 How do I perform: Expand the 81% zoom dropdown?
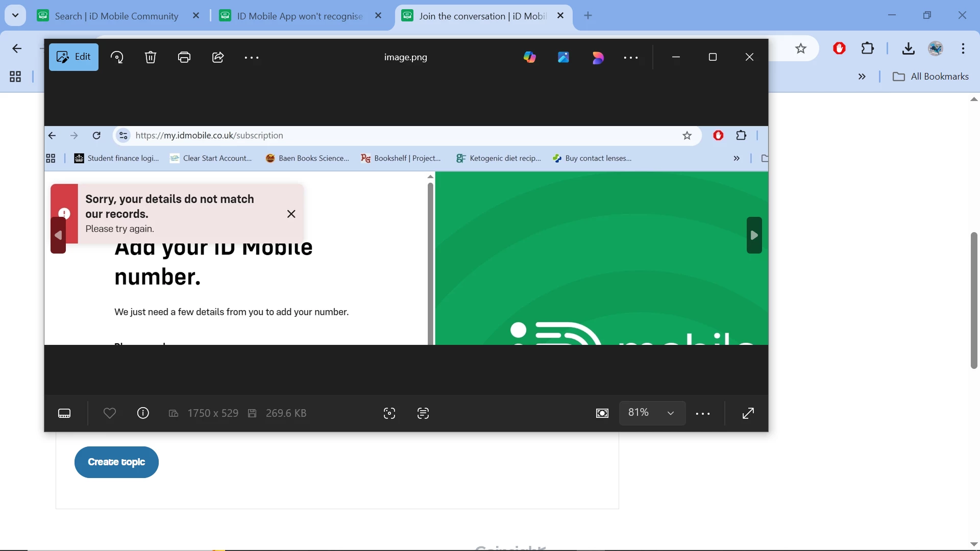pos(671,413)
